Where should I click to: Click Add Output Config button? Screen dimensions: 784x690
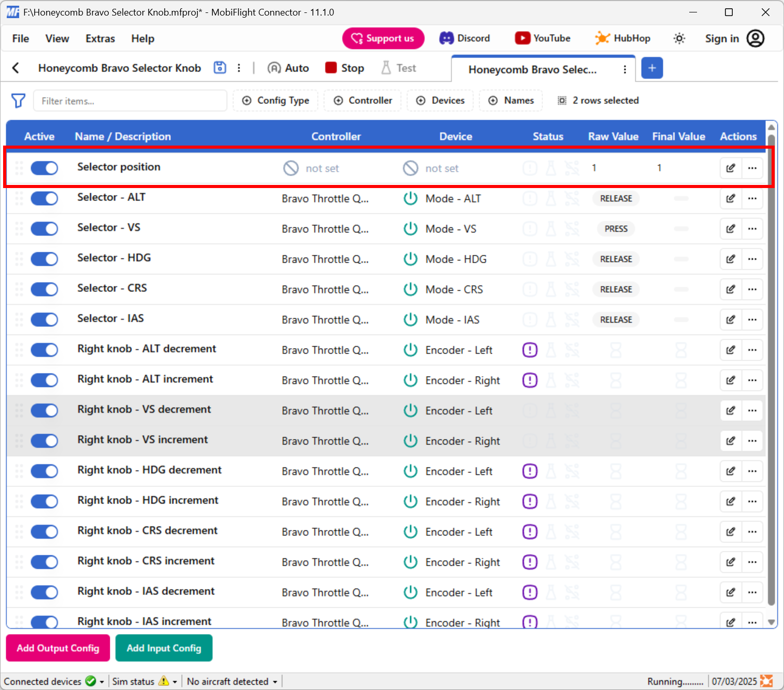click(58, 648)
